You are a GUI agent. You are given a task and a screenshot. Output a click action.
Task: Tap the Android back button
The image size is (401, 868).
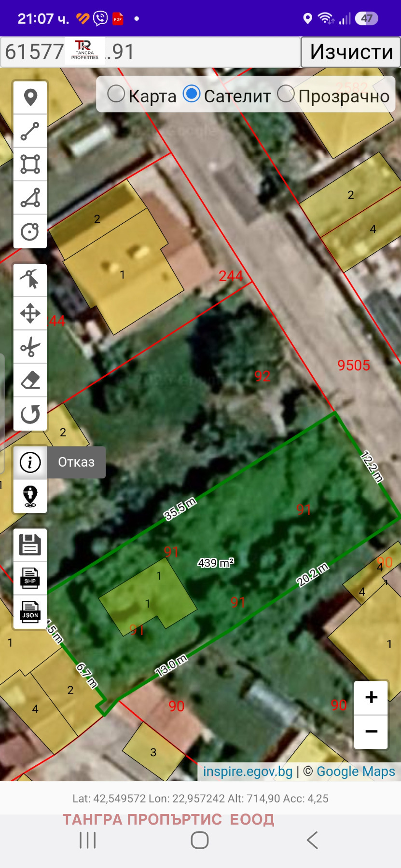[x=312, y=841]
